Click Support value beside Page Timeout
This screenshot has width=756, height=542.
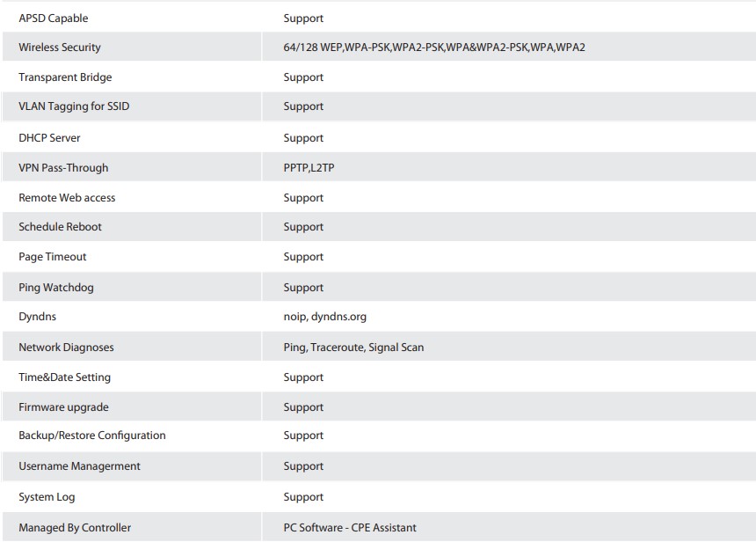303,257
